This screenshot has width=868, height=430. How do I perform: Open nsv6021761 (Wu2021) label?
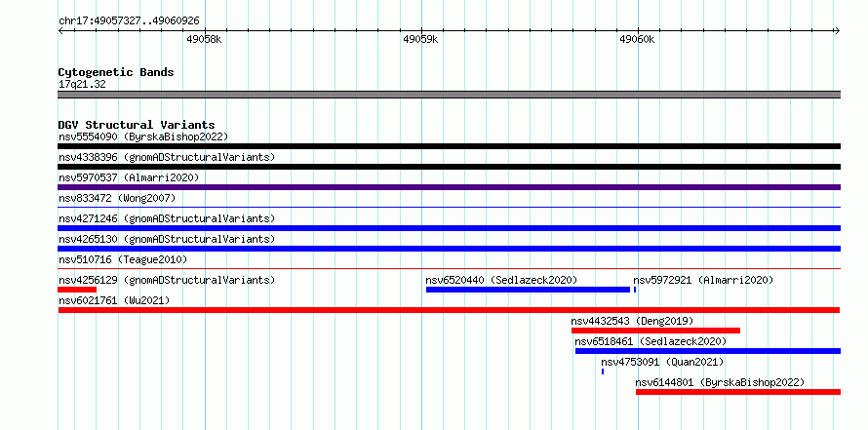click(114, 300)
